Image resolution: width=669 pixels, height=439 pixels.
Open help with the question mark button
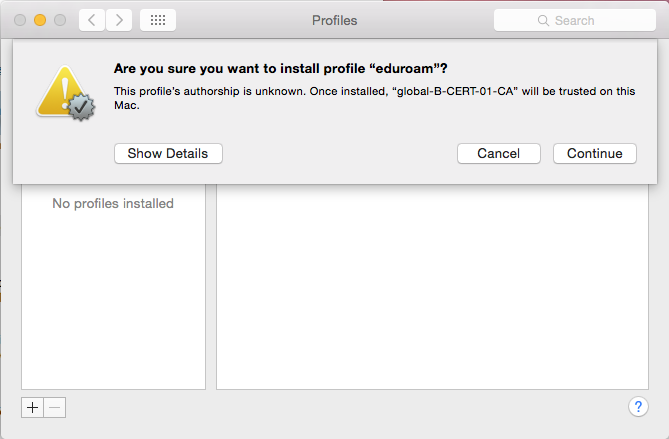638,407
